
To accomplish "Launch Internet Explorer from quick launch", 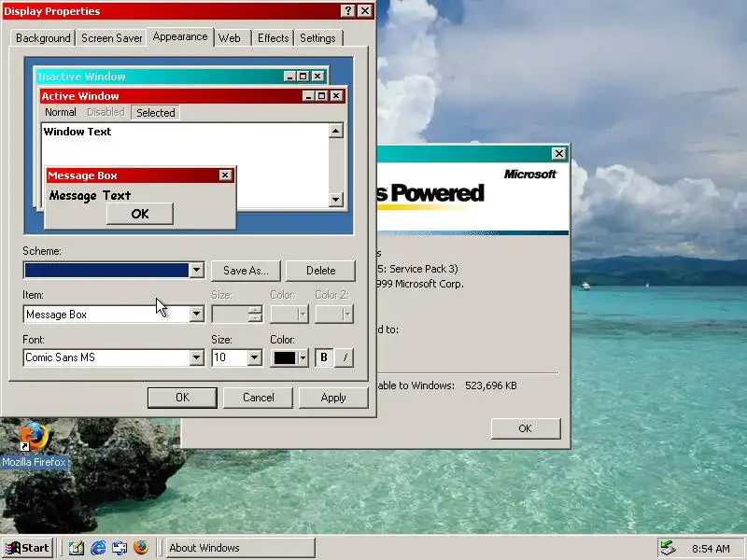I will pos(98,548).
